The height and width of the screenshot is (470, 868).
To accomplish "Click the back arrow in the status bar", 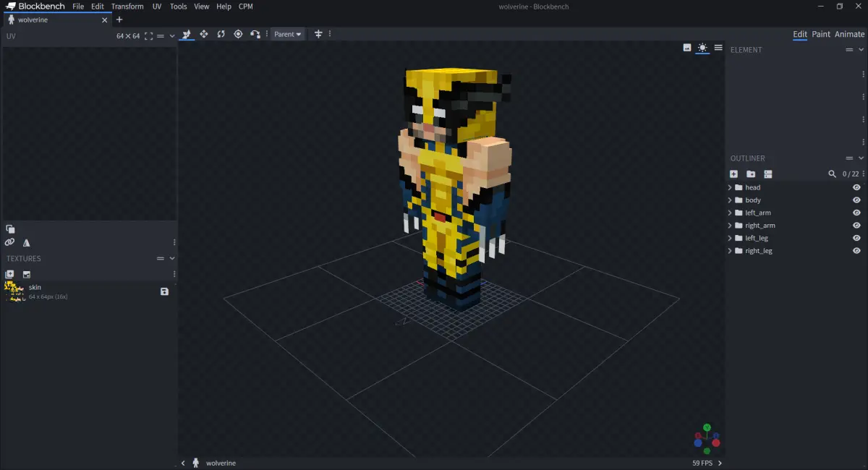I will click(183, 463).
